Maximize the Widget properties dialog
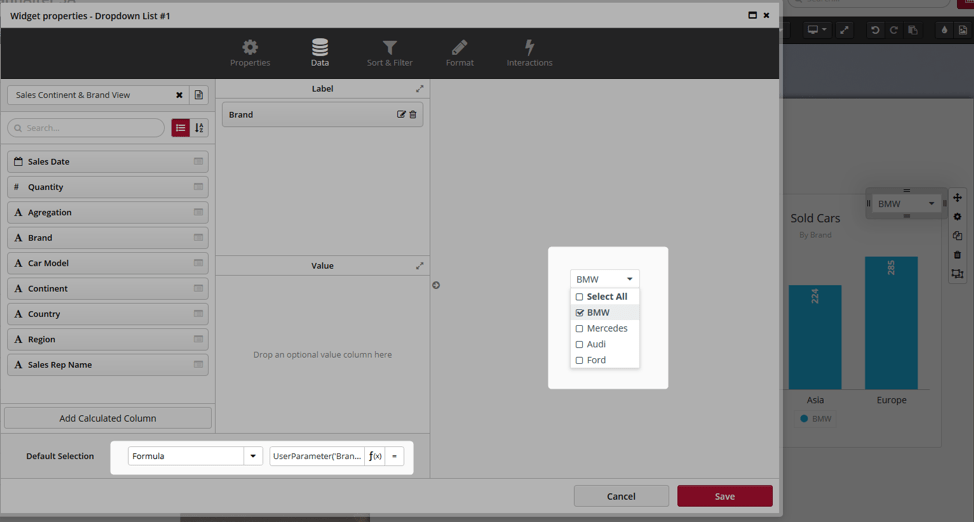Screen dimensions: 974x522 [x=752, y=15]
